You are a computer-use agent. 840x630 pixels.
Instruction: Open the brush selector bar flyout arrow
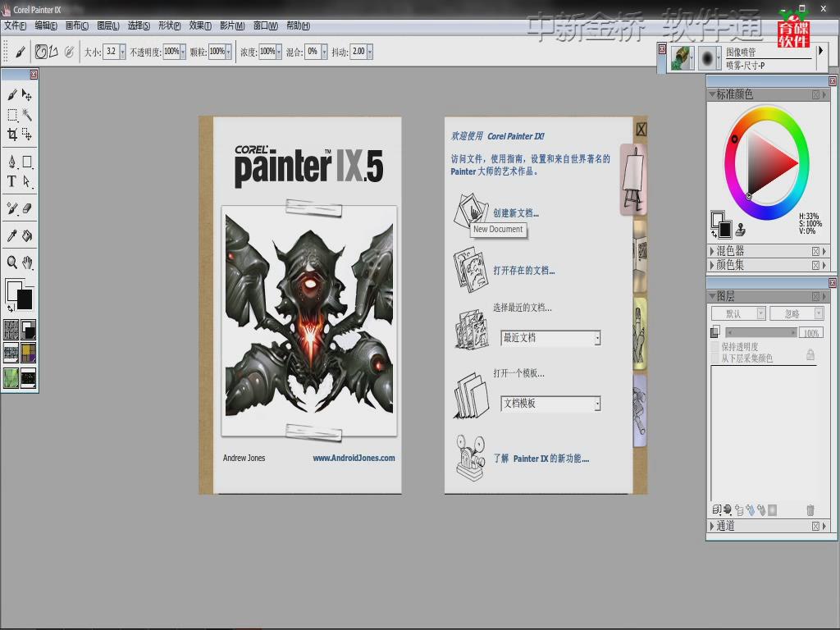(x=820, y=51)
